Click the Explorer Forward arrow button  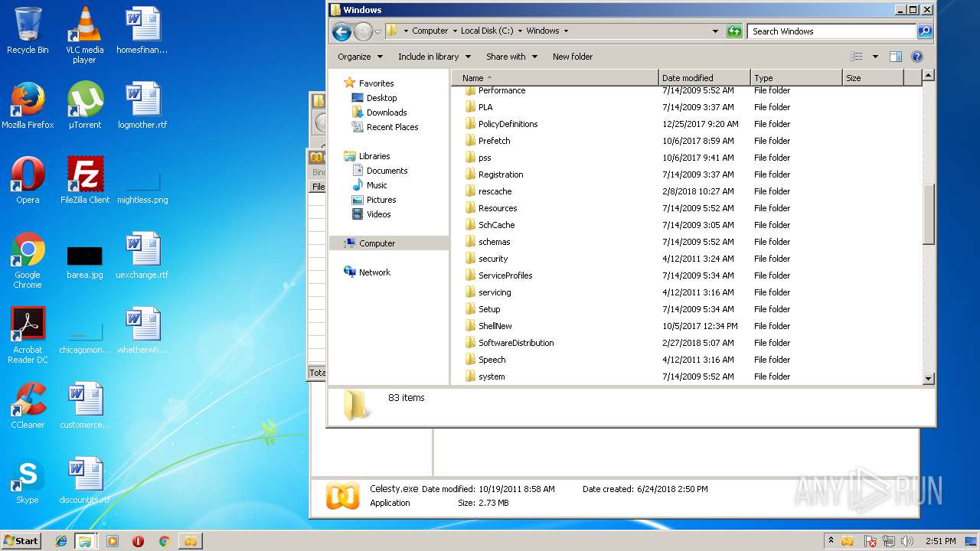[x=363, y=31]
